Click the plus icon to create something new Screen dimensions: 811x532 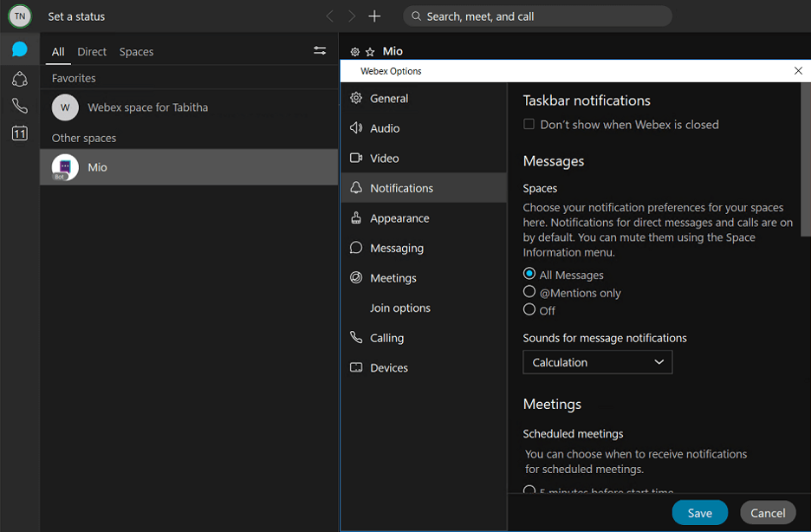pos(373,16)
